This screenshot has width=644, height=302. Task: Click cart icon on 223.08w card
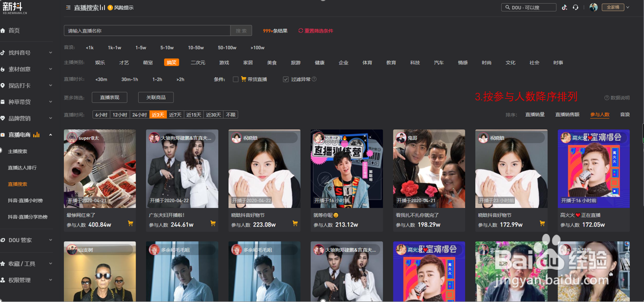[295, 224]
